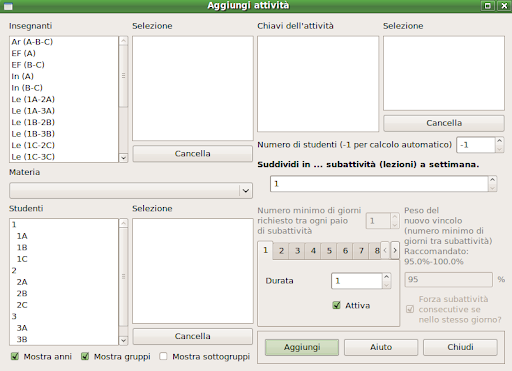Click the Durata input field
This screenshot has height=371, width=512.
[x=357, y=281]
